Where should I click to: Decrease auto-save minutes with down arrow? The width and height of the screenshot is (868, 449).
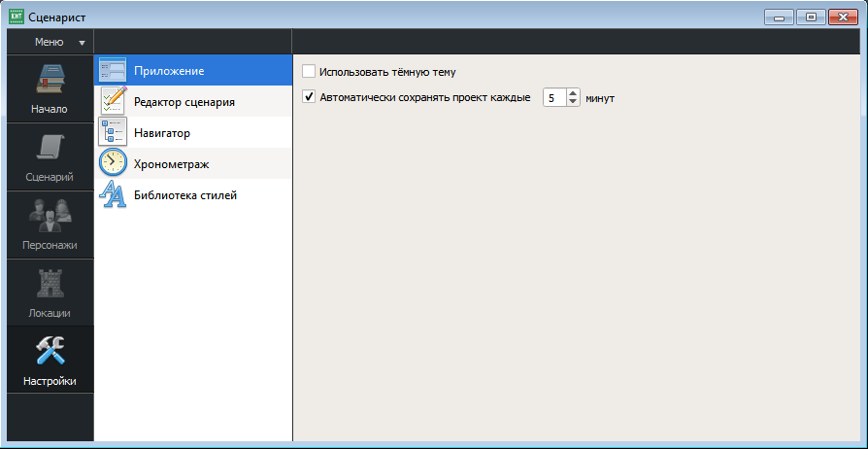pos(573,102)
